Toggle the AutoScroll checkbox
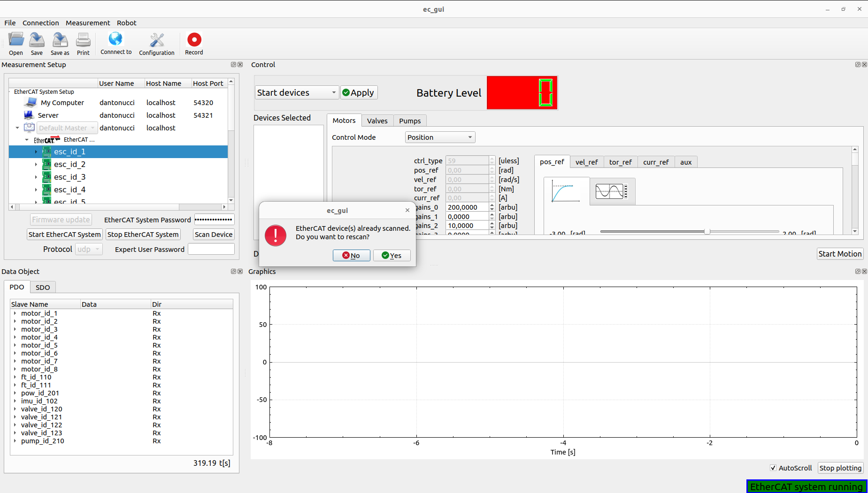 [x=773, y=468]
